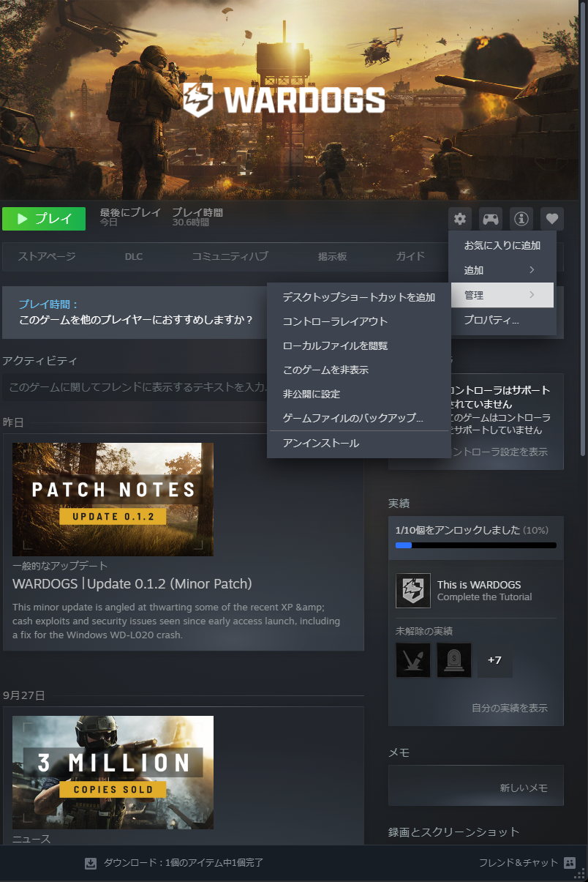This screenshot has width=588, height=882.
Task: Open コントローラレイアウト menu entry
Action: point(359,321)
